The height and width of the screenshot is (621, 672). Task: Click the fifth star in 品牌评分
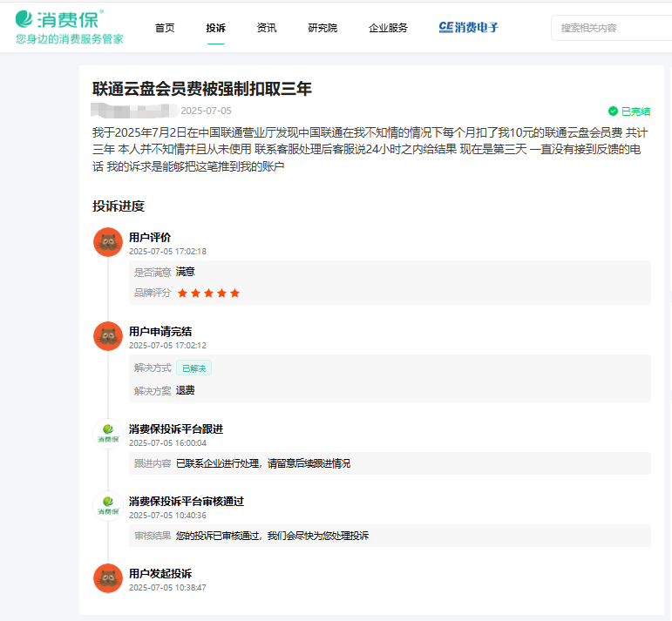tap(234, 293)
